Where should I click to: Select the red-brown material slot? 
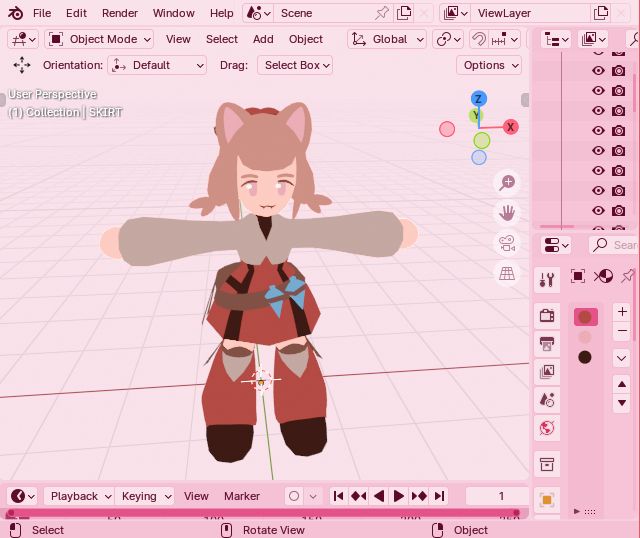pos(585,317)
